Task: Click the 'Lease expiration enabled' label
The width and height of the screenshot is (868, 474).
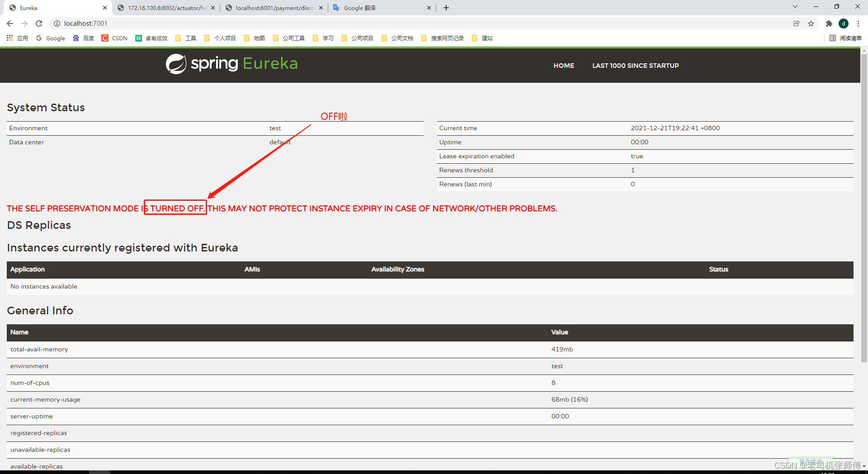Action: (476, 156)
